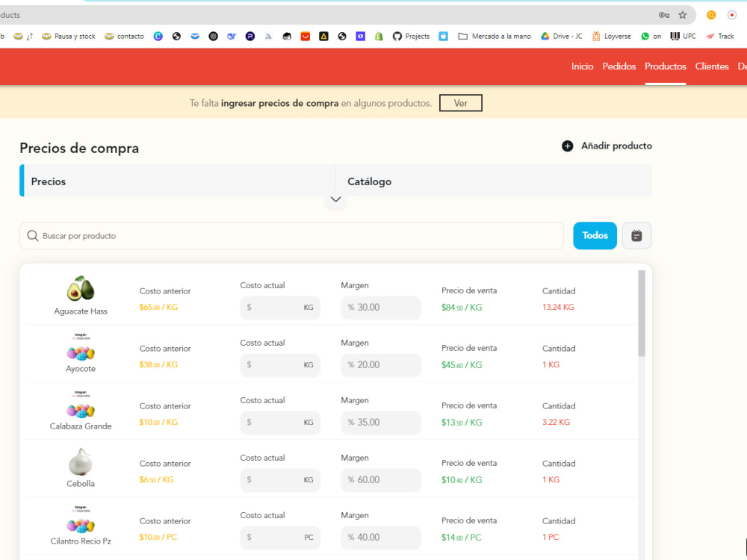
Task: Click the $14.00 / PC sale price
Action: click(461, 538)
